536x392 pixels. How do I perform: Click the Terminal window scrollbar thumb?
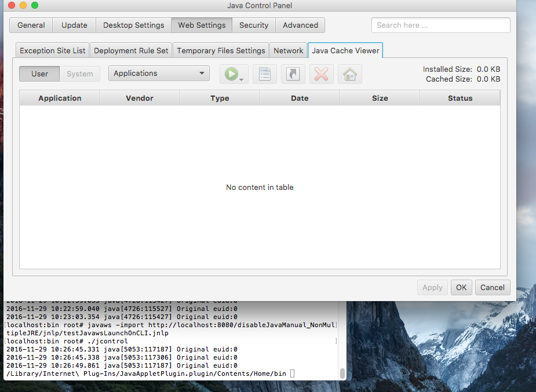[x=342, y=373]
